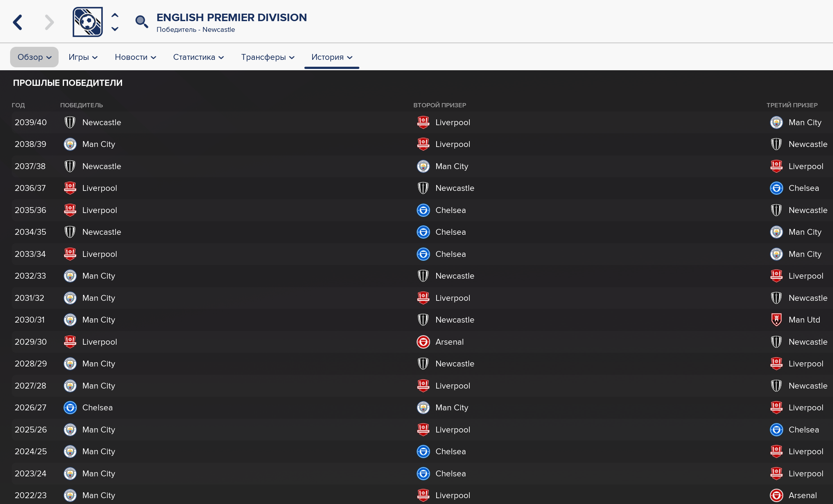Open the Игры menu tab
Viewport: 833px width, 504px height.
point(83,57)
